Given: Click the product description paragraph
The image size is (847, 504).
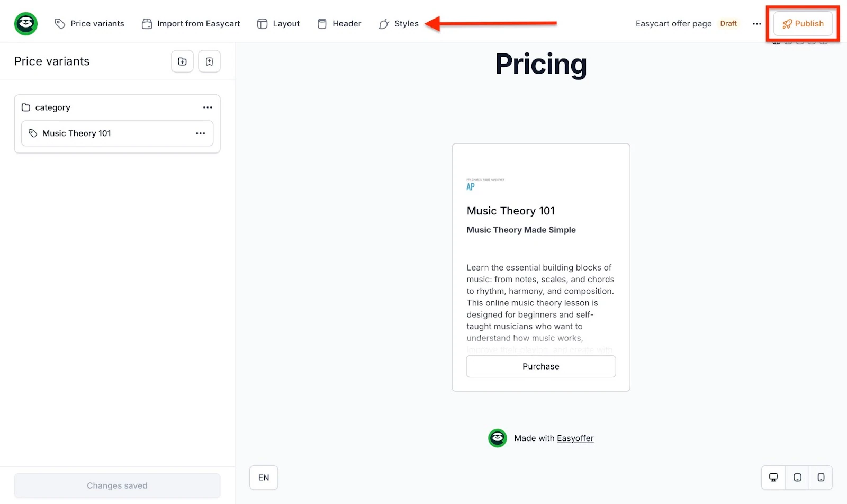Looking at the screenshot, I should point(540,308).
